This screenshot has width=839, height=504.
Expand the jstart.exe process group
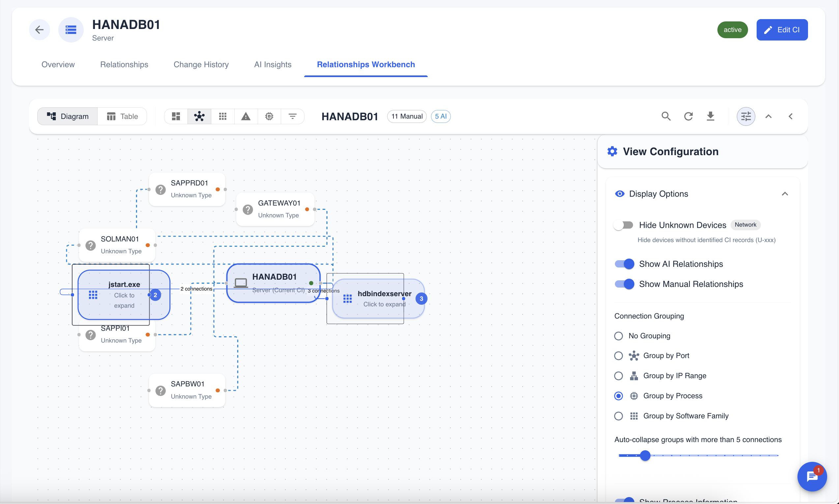(x=124, y=295)
